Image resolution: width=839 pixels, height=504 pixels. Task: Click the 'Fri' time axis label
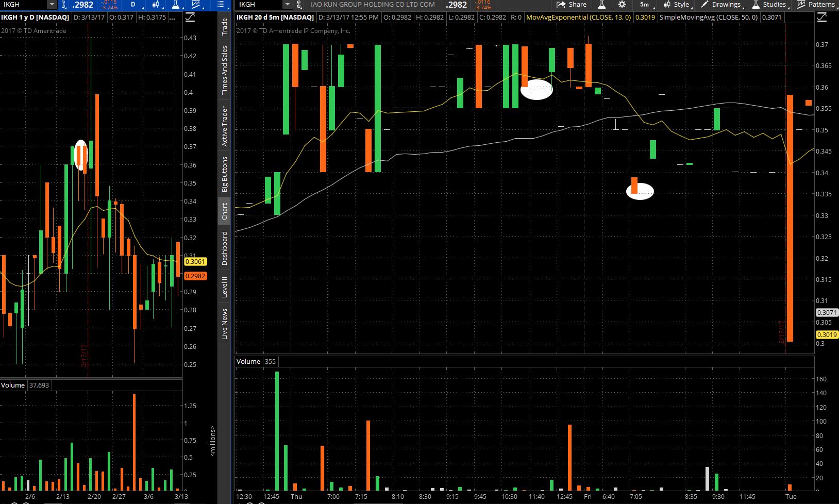pyautogui.click(x=588, y=497)
